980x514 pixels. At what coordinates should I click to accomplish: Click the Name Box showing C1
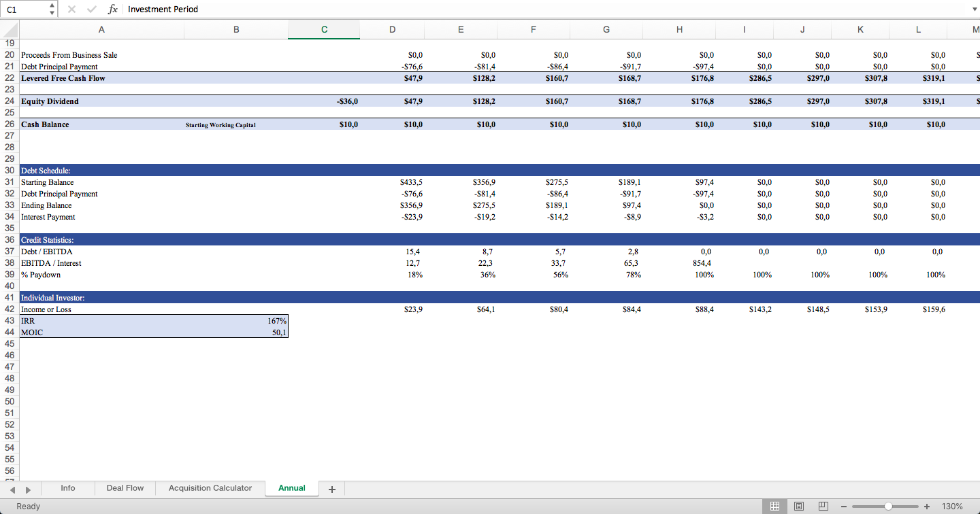(x=24, y=10)
